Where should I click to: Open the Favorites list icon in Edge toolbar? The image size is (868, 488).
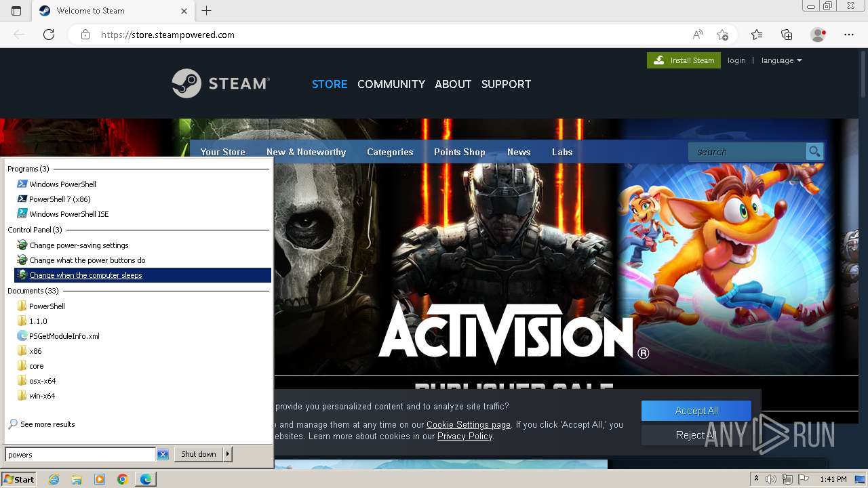tap(757, 35)
